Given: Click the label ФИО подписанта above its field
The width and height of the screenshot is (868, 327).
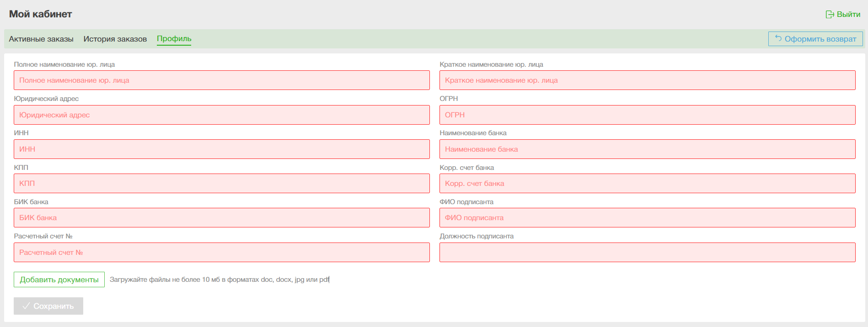Looking at the screenshot, I should coord(466,202).
